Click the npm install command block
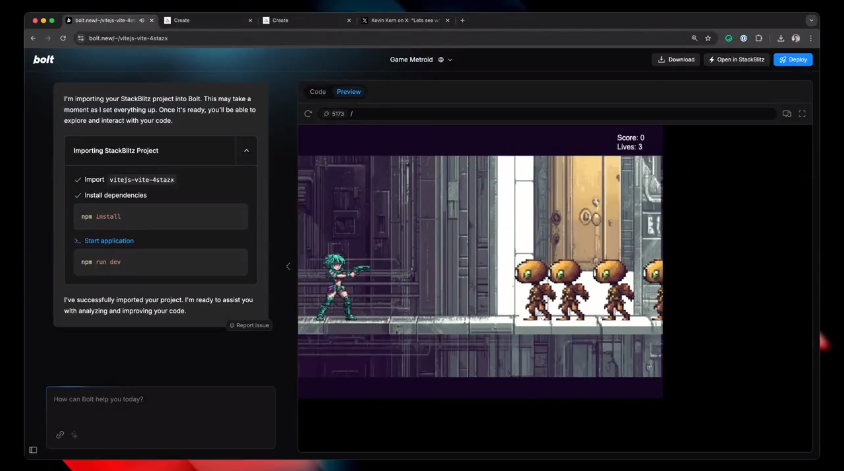The image size is (844, 471). click(161, 216)
